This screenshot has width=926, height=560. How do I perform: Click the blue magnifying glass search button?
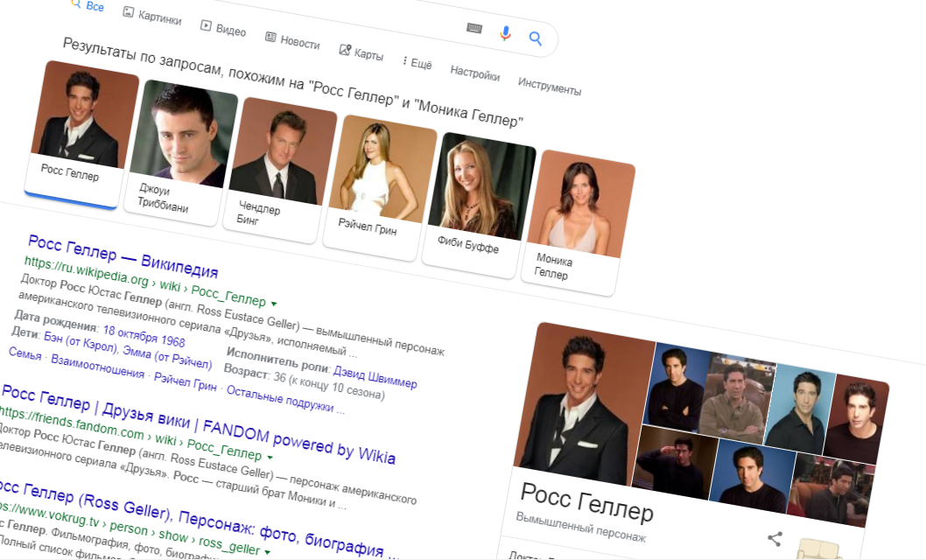tap(536, 38)
